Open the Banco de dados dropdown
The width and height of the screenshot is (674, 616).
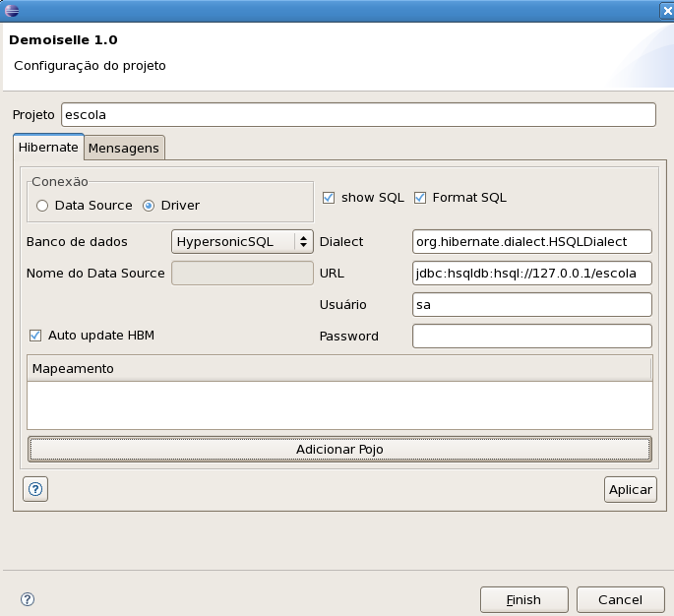(x=242, y=241)
